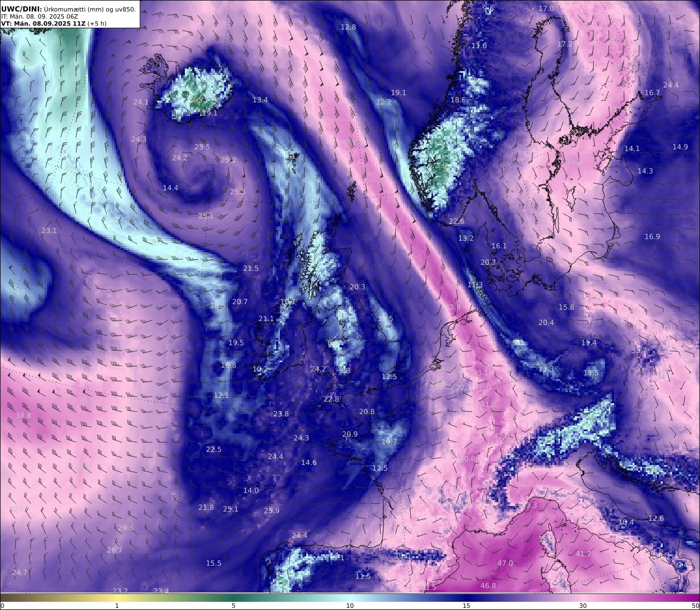Click the value 47.0 over the Mediterranean
The width and height of the screenshot is (700, 610).
click(505, 563)
